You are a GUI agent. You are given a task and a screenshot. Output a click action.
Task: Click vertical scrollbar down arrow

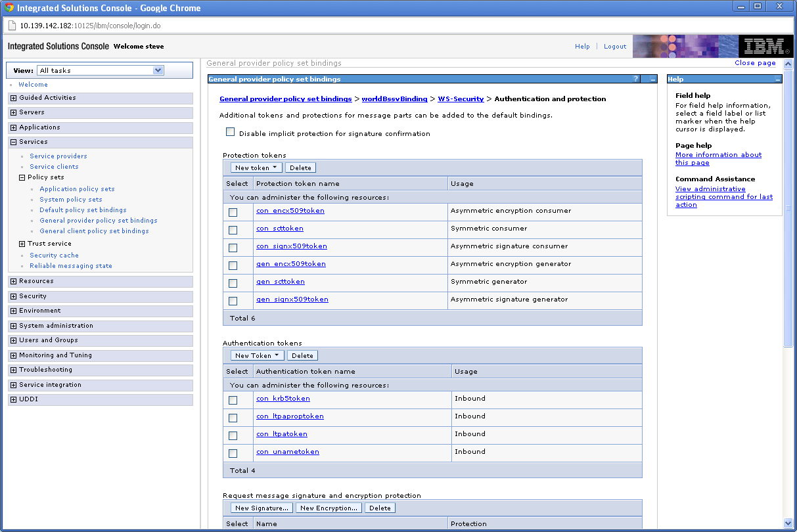click(x=788, y=523)
